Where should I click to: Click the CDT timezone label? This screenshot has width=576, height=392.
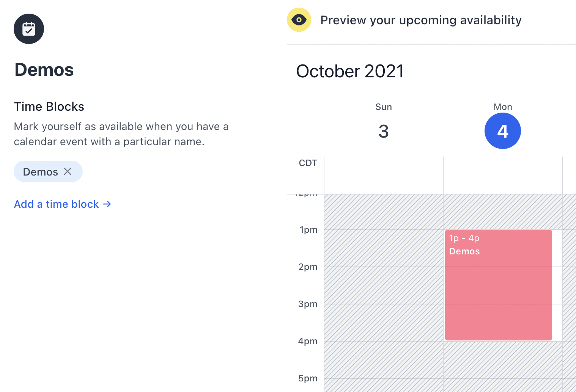308,163
